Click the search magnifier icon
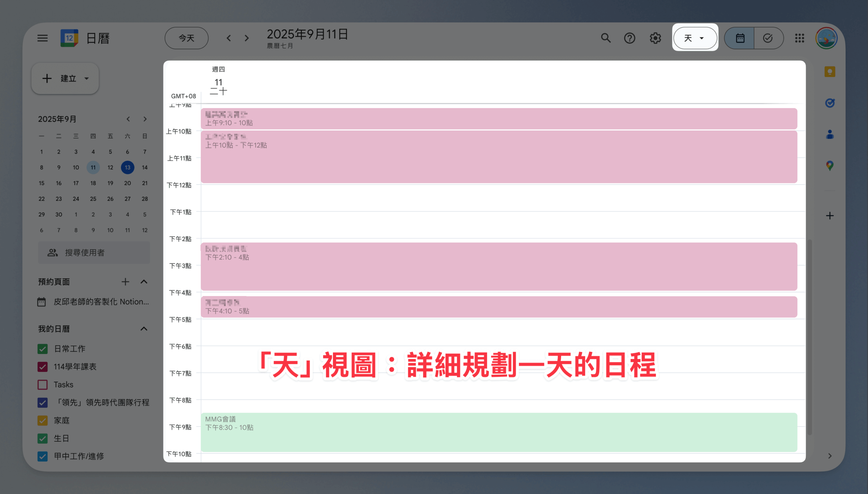Image resolution: width=868 pixels, height=494 pixels. (x=606, y=38)
